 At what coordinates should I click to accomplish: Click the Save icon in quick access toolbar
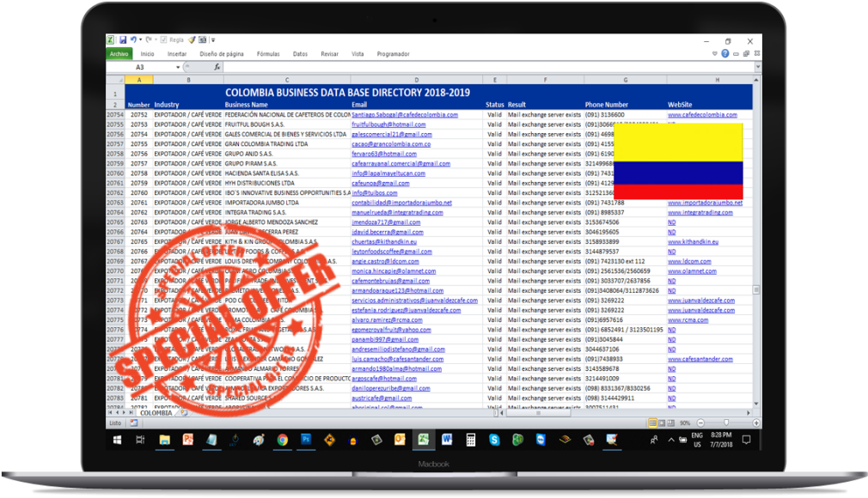point(123,39)
